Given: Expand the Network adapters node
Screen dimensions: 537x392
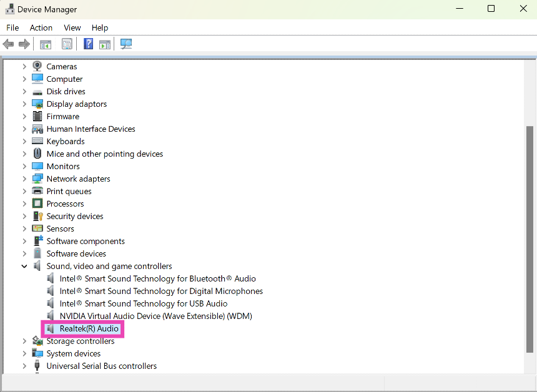Looking at the screenshot, I should point(24,179).
